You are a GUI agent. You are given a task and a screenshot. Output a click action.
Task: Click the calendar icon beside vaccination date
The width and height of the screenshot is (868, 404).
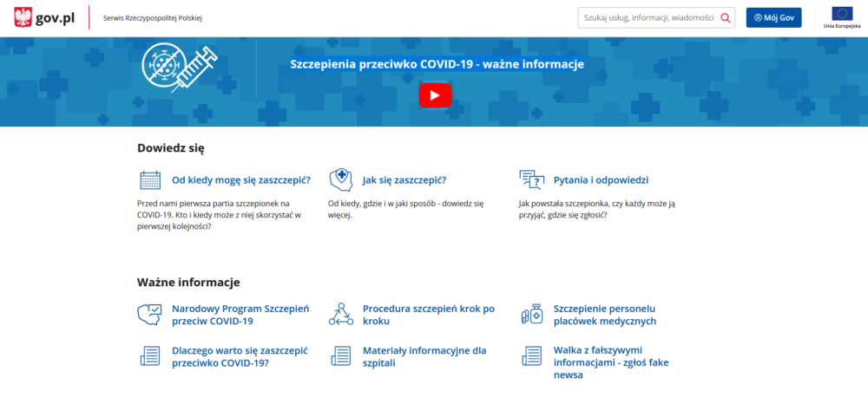[150, 179]
